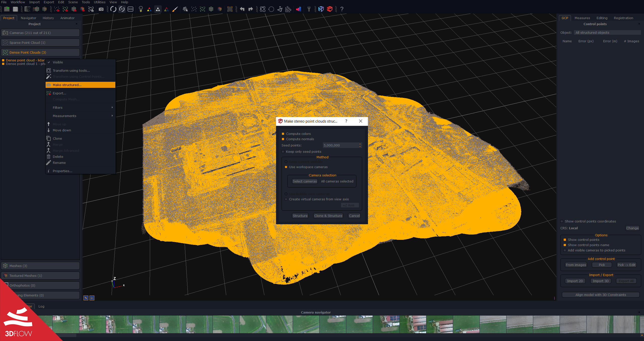Click the save project floppy icon

point(15,9)
